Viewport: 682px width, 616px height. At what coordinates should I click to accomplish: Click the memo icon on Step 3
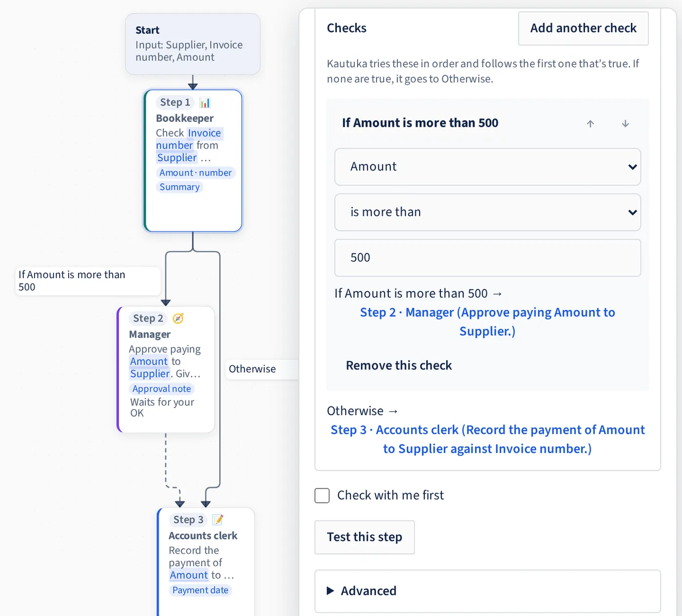[x=218, y=520]
